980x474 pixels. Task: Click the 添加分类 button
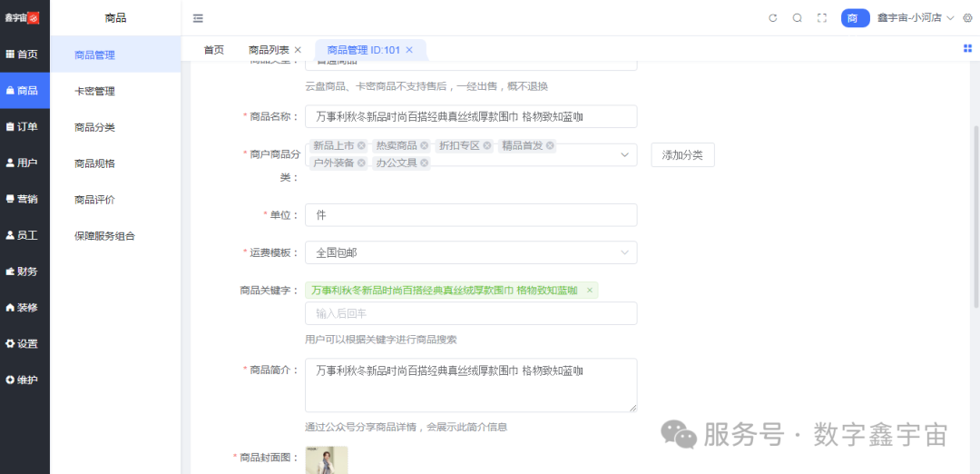pyautogui.click(x=682, y=155)
